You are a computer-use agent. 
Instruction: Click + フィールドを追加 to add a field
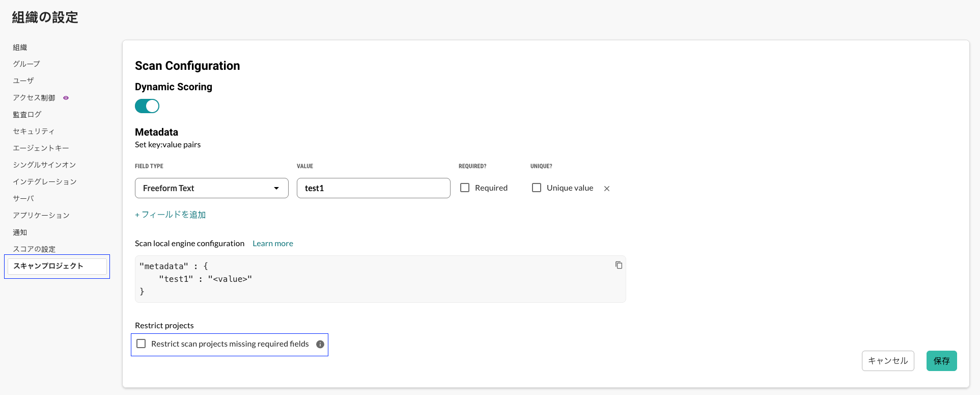(x=170, y=215)
